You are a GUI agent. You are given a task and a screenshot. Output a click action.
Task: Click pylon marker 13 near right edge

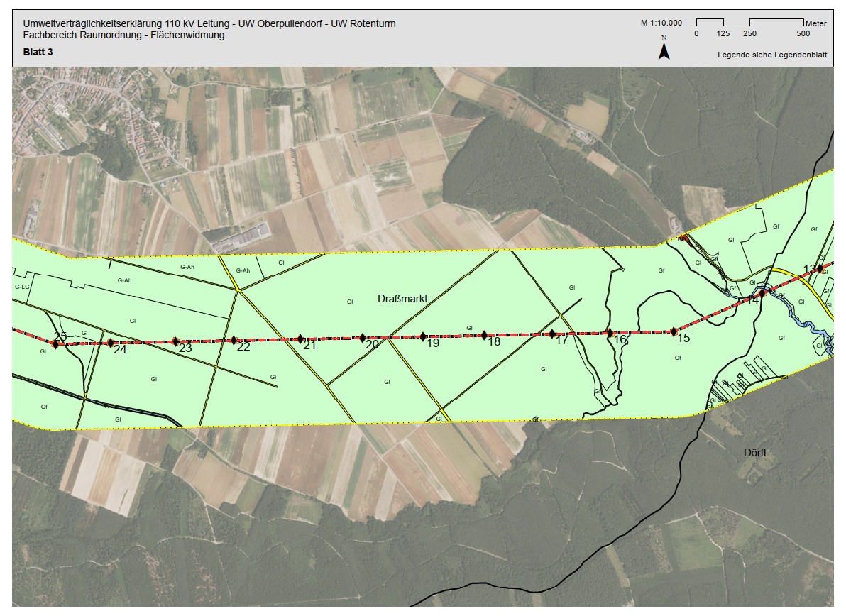tap(820, 269)
